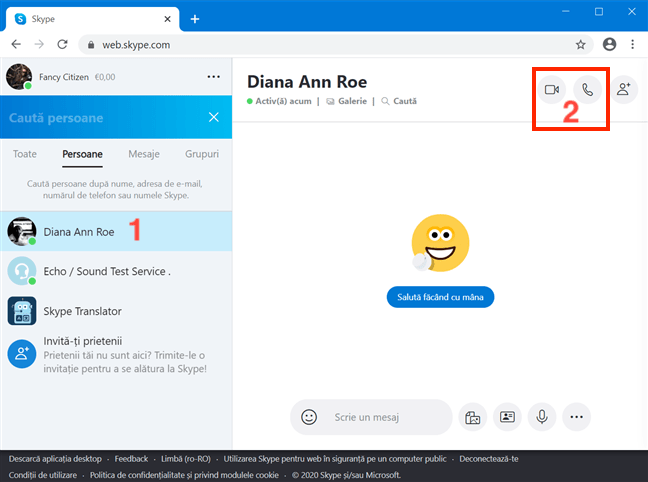Image resolution: width=648 pixels, height=482 pixels.
Task: Select the Skype browser tab
Action: [93, 19]
